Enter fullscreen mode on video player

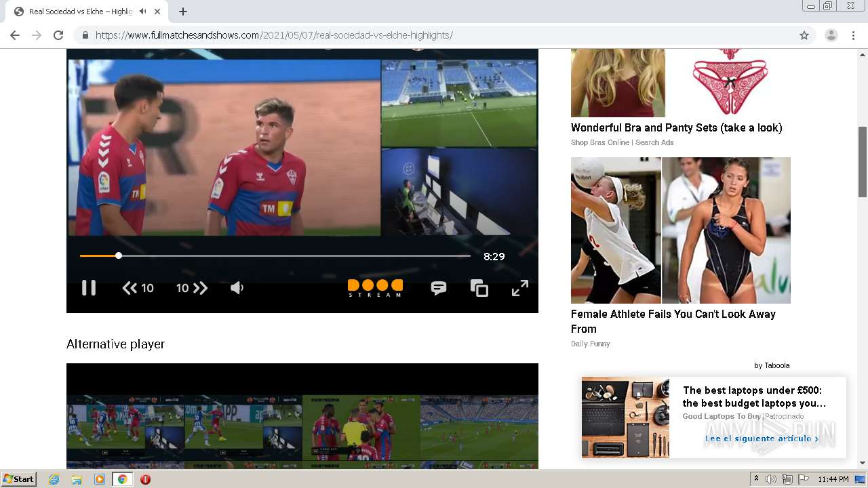520,288
